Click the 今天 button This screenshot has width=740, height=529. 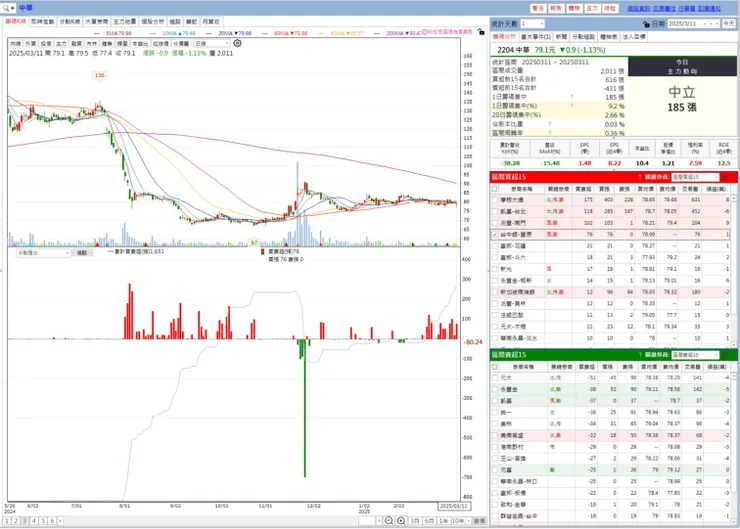click(x=730, y=24)
